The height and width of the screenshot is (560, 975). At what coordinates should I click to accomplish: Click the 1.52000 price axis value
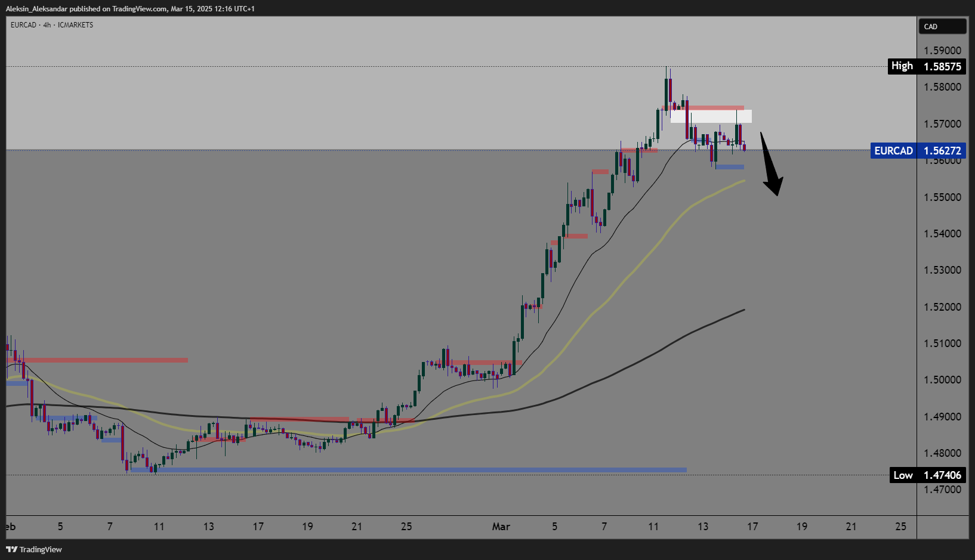942,307
